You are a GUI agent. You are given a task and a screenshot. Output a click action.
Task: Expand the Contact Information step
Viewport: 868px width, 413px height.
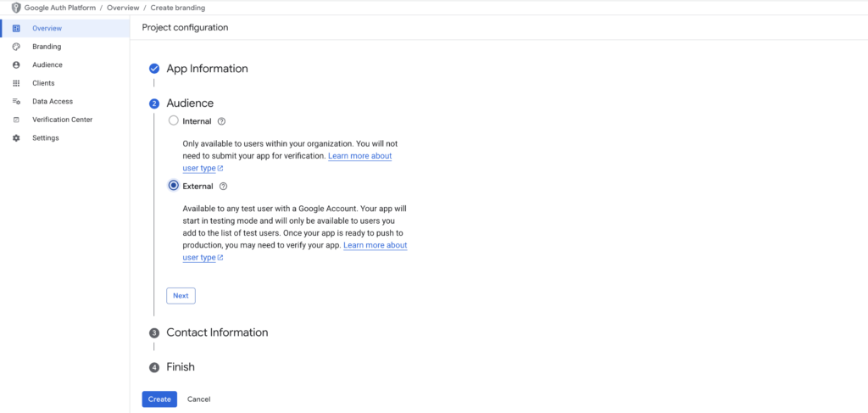click(217, 332)
